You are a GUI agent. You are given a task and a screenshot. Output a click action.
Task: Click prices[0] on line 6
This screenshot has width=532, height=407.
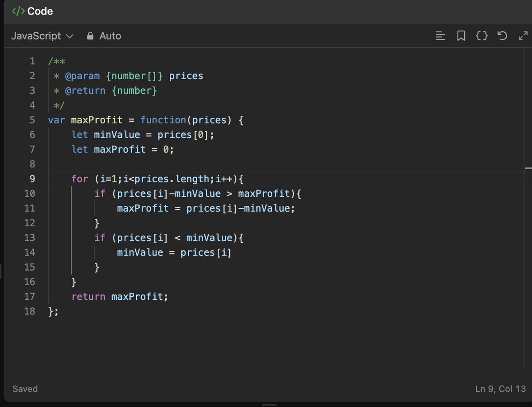pos(184,135)
